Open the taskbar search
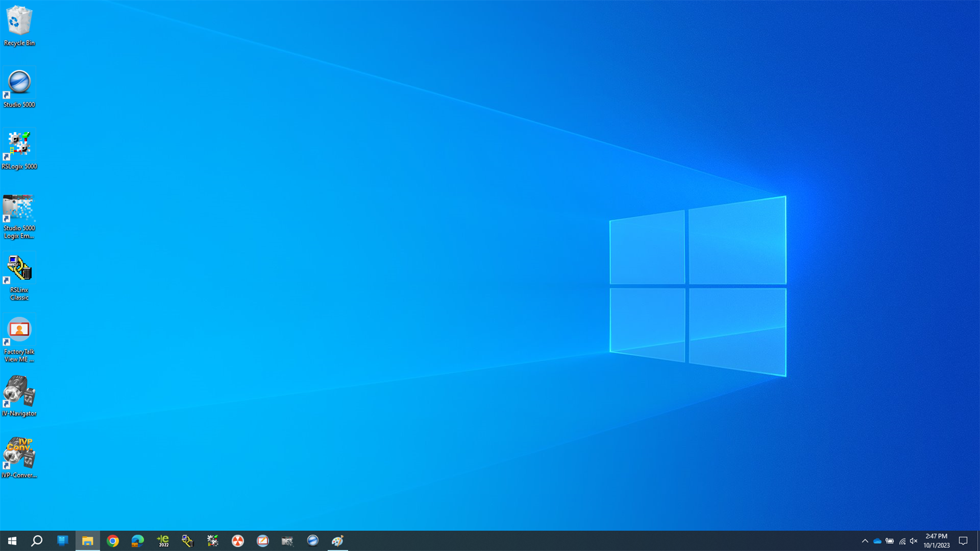 tap(37, 541)
